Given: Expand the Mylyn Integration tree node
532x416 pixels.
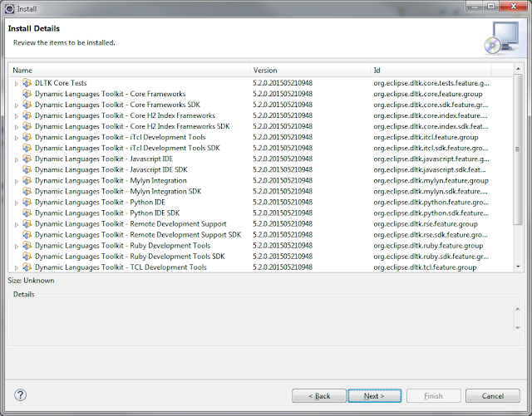Looking at the screenshot, I should tap(17, 181).
